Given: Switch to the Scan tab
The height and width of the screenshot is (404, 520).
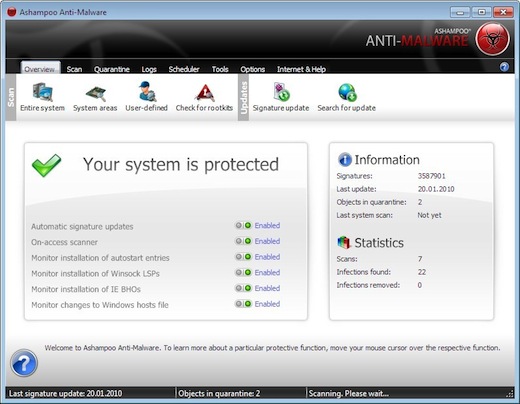Looking at the screenshot, I should click(74, 69).
